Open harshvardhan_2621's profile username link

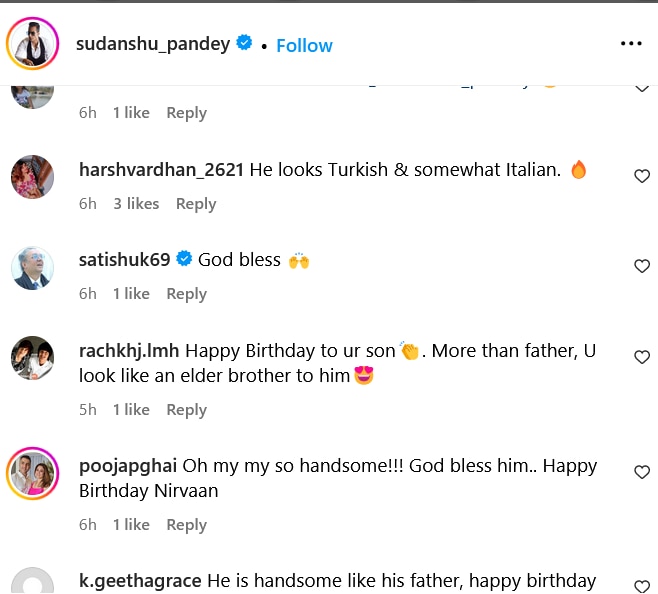coord(161,170)
